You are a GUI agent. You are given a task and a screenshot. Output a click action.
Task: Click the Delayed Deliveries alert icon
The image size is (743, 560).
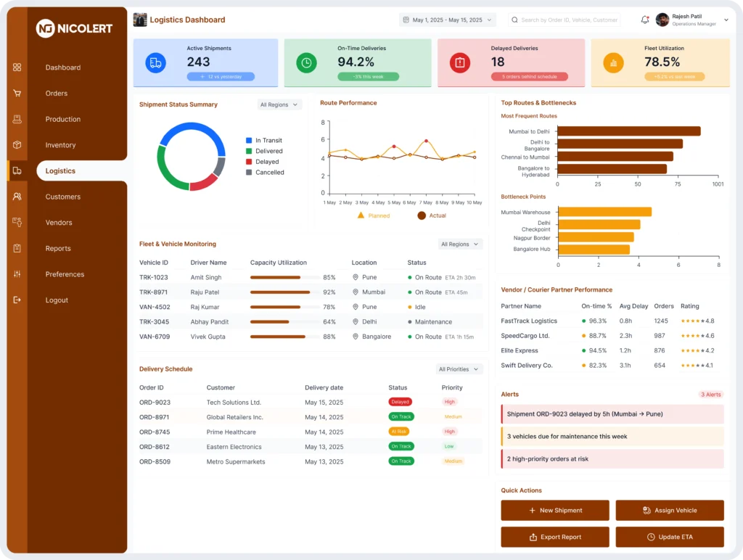pos(459,63)
